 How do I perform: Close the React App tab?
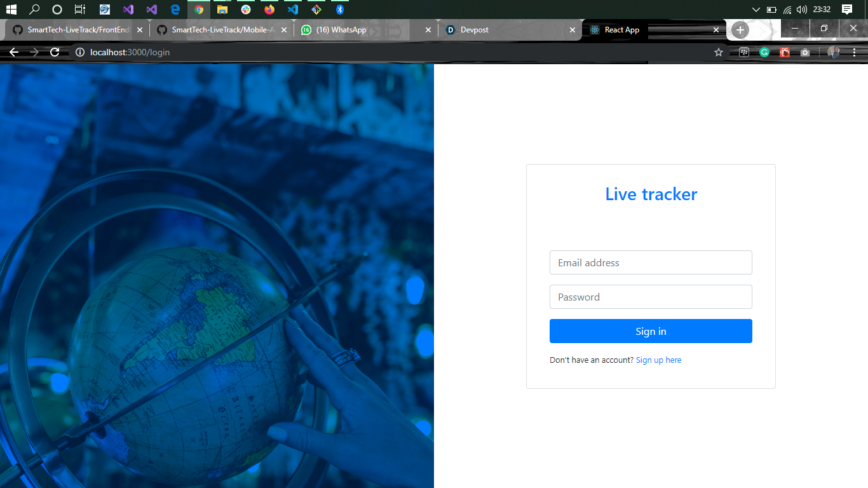[x=716, y=30]
